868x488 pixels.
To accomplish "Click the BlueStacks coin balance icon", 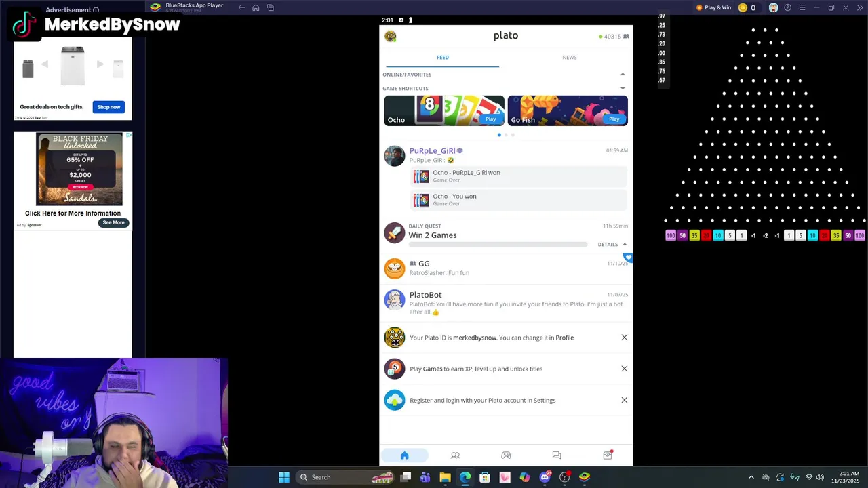I will (743, 7).
